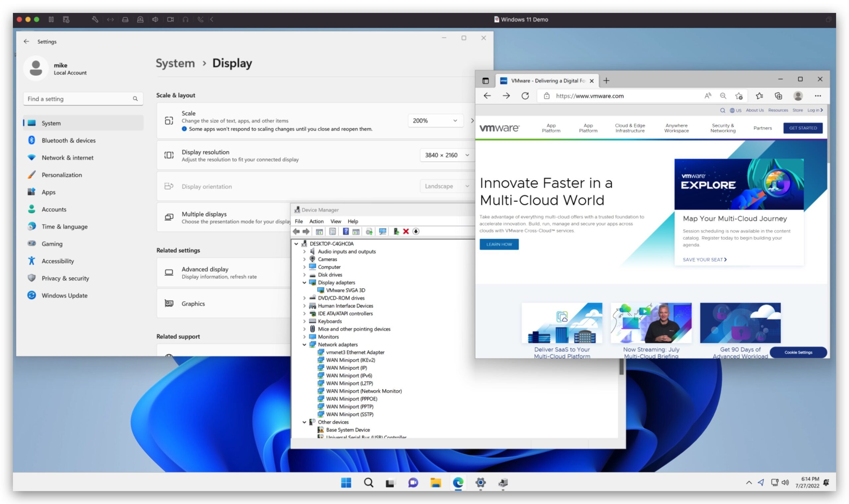Click the blue Help question mark toolbar icon

pyautogui.click(x=346, y=231)
